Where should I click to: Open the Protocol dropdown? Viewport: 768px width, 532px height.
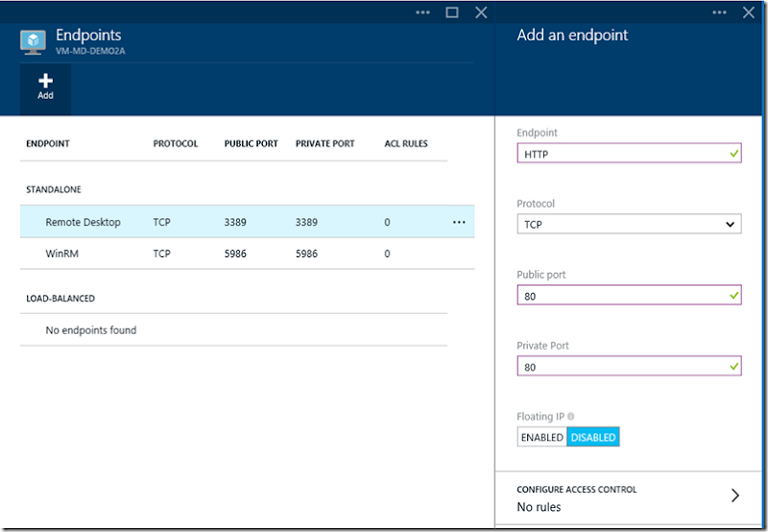pos(629,224)
